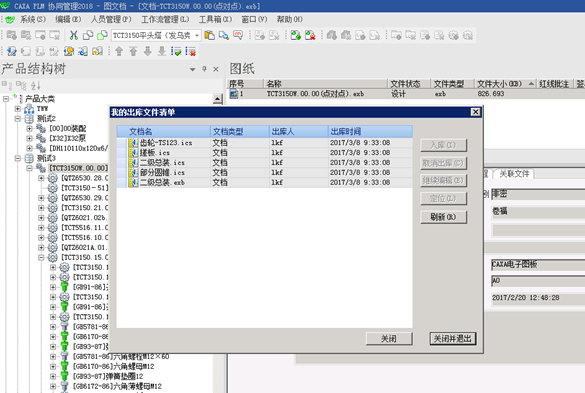Pin the 产品结构树 panel
Image resolution: width=585 pixels, height=393 pixels.
point(204,69)
